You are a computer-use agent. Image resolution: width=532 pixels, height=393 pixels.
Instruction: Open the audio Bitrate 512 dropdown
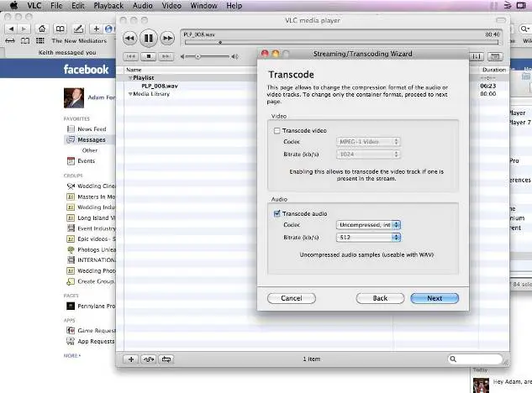point(368,238)
